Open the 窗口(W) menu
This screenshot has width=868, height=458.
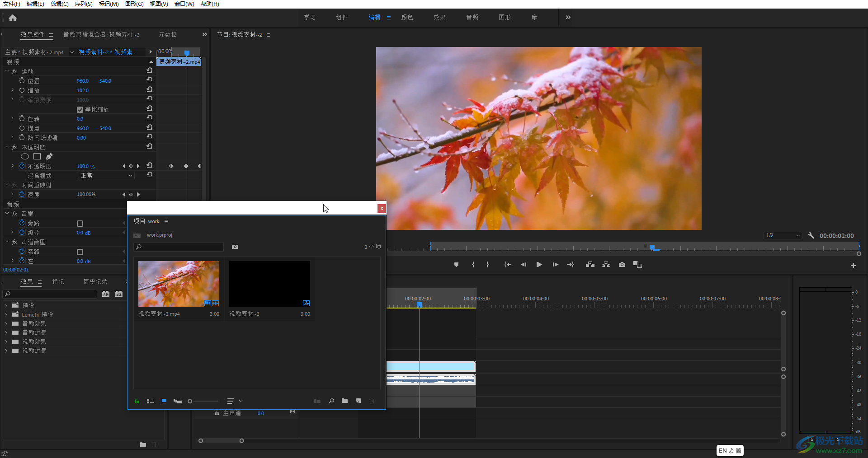pos(184,4)
